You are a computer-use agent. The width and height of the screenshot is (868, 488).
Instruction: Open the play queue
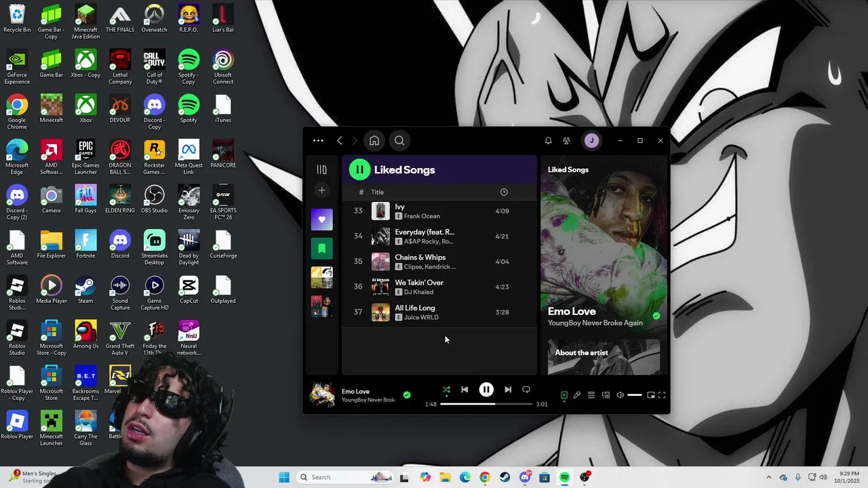click(x=591, y=395)
